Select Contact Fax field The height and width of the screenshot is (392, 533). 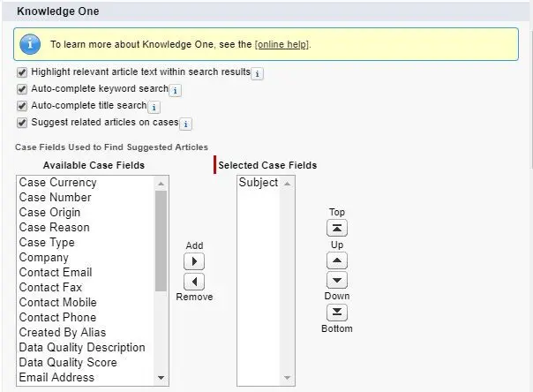tap(86, 287)
